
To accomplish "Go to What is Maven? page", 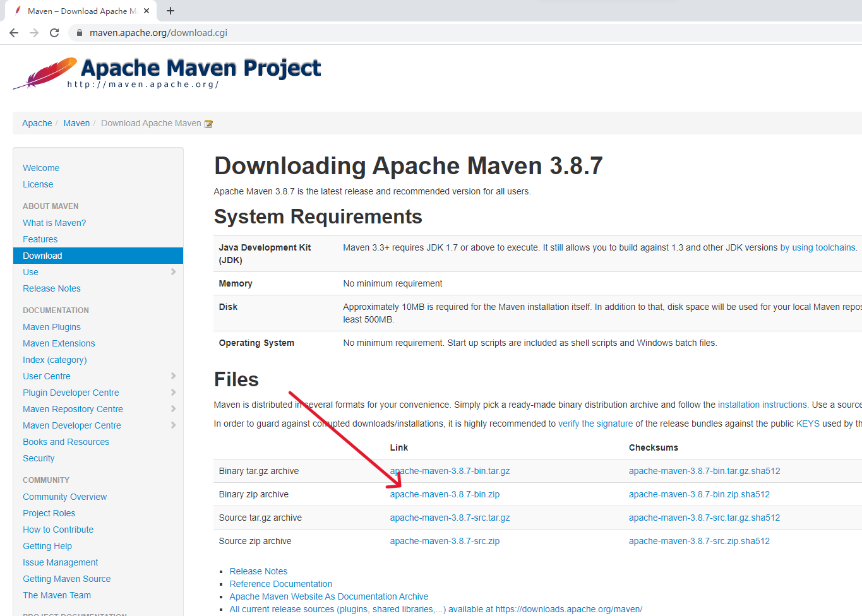I will coord(54,223).
